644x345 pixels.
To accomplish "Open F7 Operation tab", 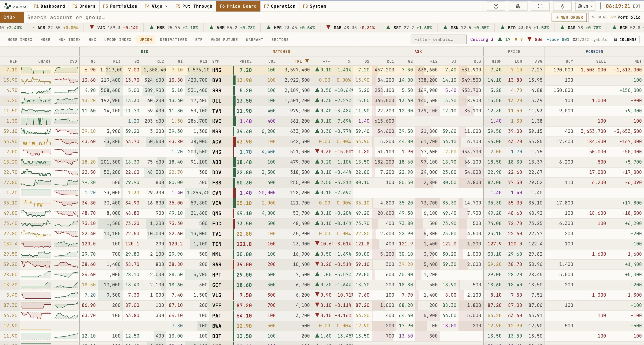I will coord(279,6).
